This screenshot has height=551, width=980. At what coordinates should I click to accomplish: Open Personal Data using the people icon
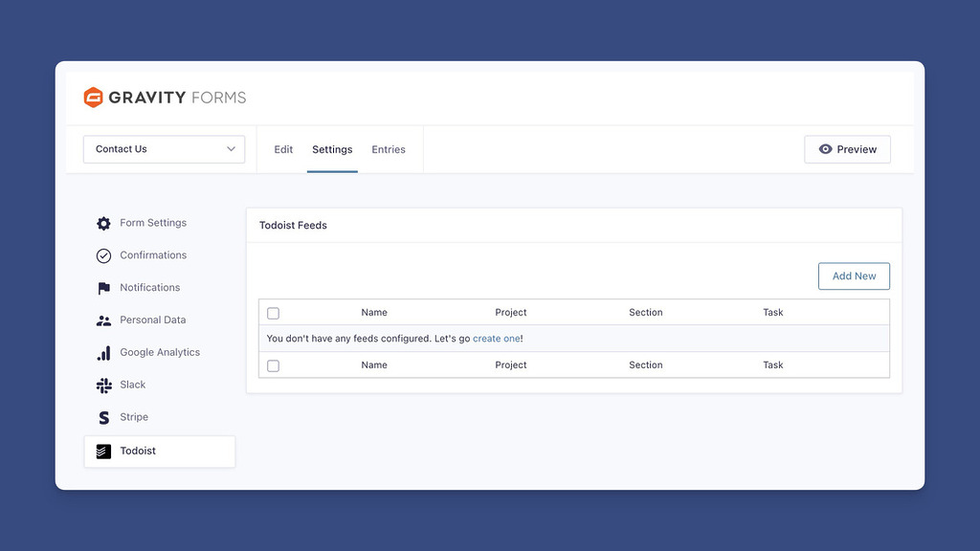coord(103,320)
